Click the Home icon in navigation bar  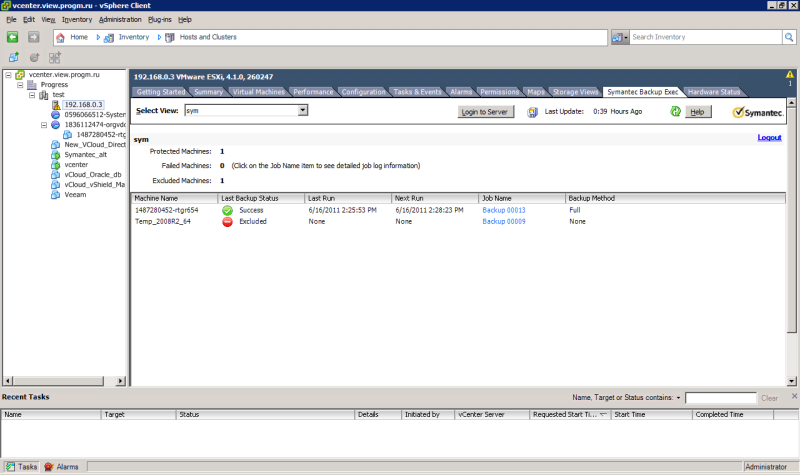(60, 37)
